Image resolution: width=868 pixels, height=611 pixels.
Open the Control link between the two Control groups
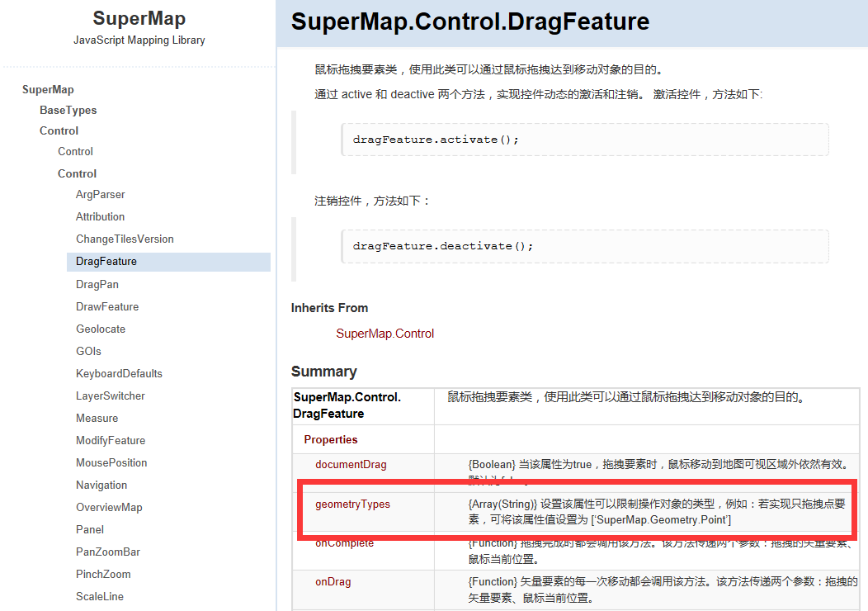[75, 151]
